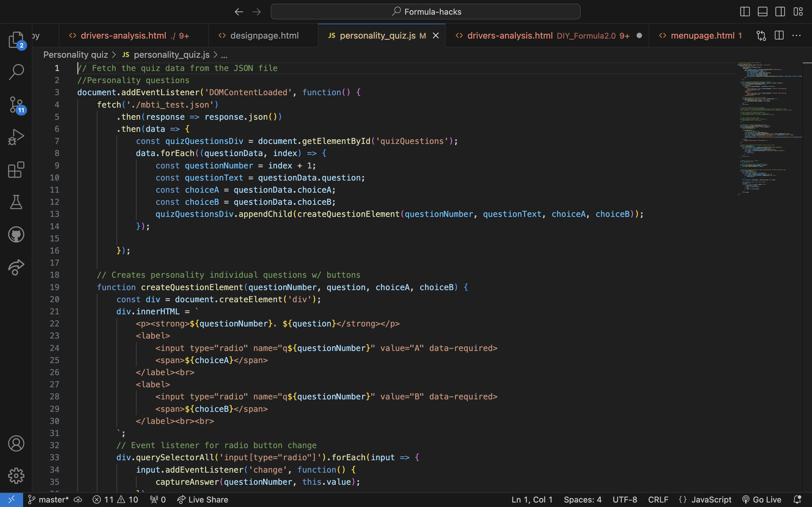Open Run and Debug view

point(16,137)
